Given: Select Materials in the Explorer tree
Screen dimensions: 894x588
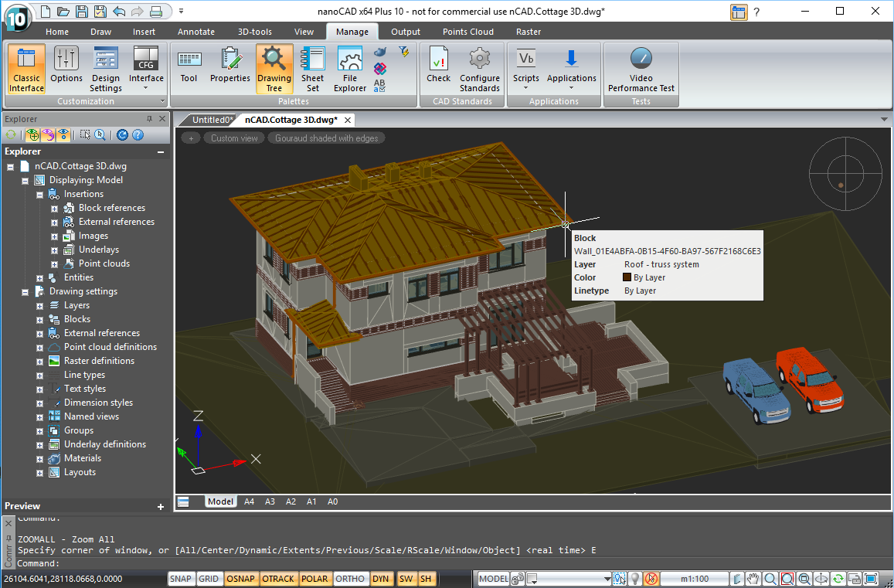Looking at the screenshot, I should pos(82,458).
